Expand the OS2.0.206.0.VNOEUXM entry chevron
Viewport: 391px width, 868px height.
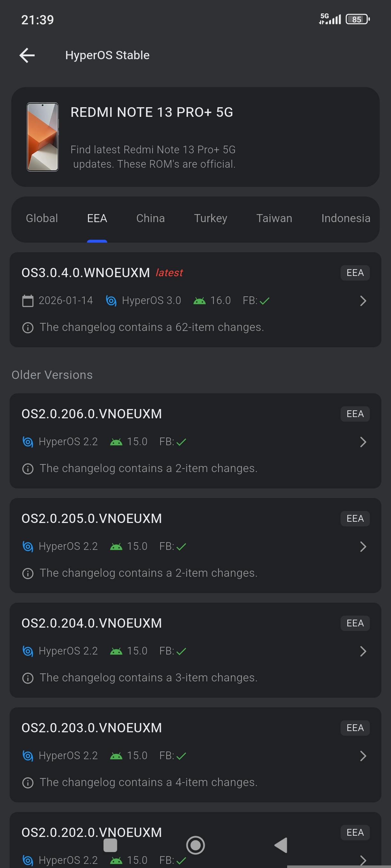point(363,442)
